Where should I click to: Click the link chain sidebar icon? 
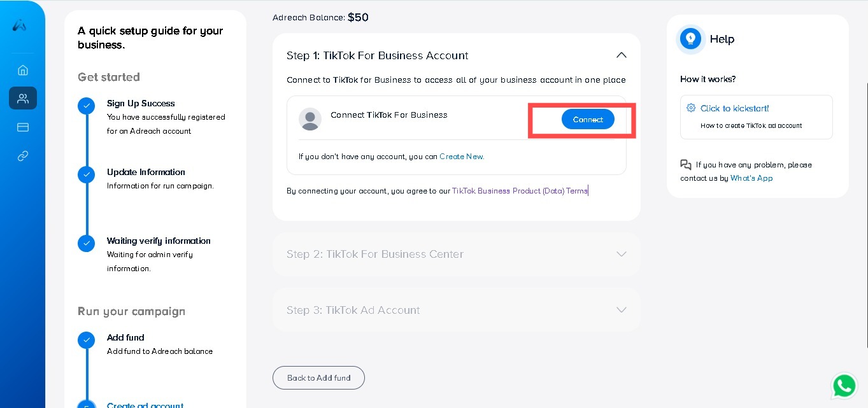(x=23, y=156)
